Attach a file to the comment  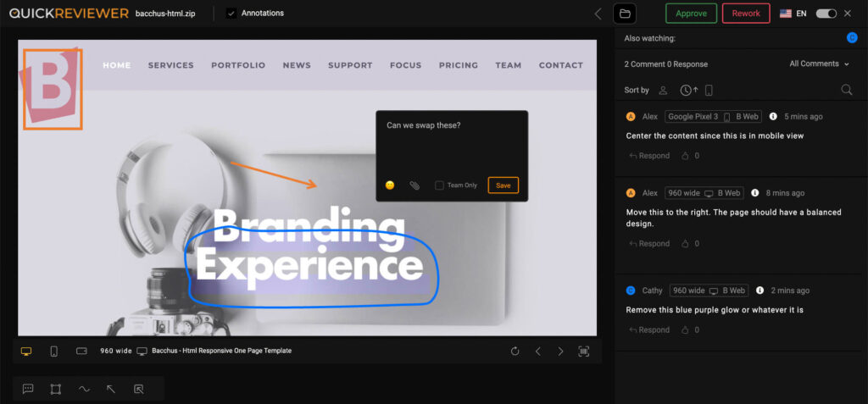click(415, 185)
